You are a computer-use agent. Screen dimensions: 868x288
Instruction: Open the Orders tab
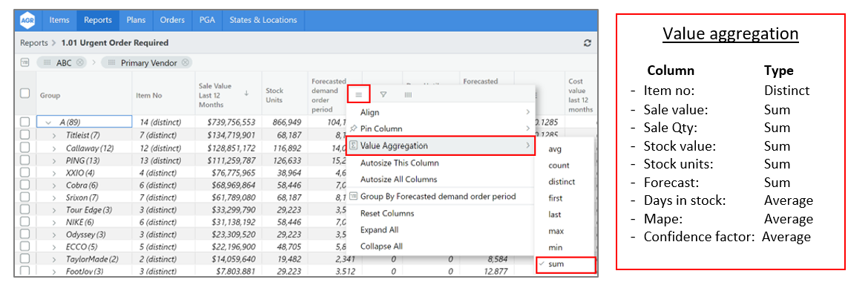pyautogui.click(x=172, y=20)
